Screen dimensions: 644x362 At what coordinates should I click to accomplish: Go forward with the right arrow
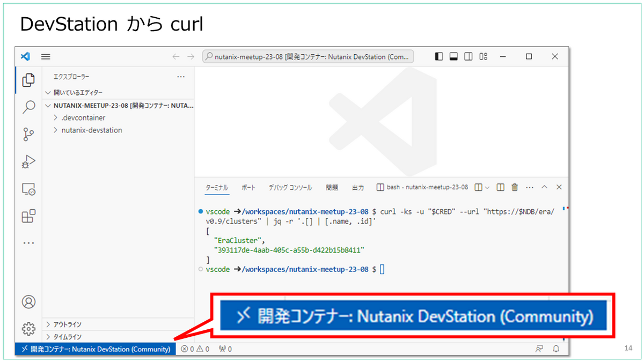coord(191,56)
